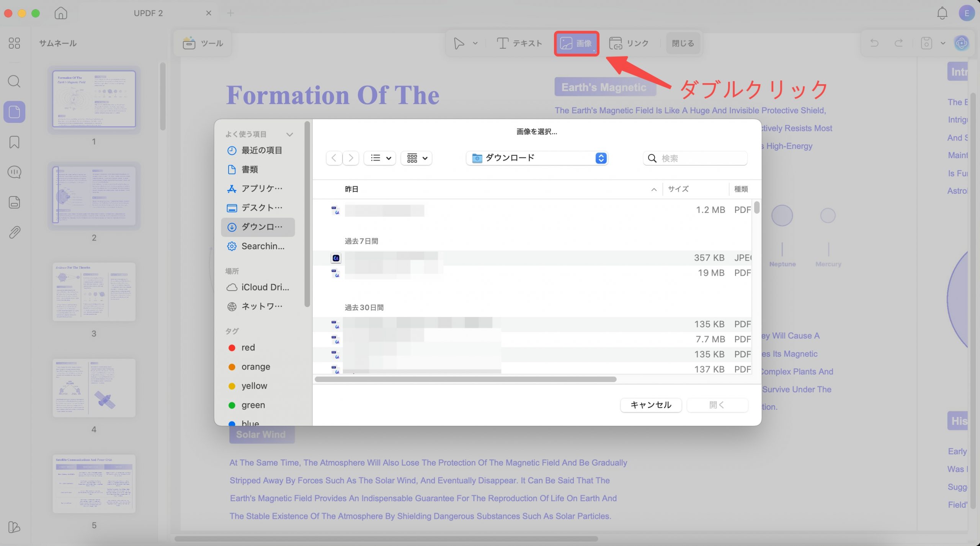Select page 2 thumbnail
The width and height of the screenshot is (980, 546).
click(94, 195)
